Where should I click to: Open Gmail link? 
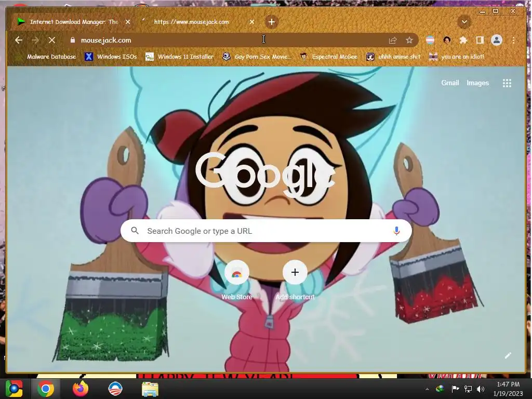coord(450,83)
